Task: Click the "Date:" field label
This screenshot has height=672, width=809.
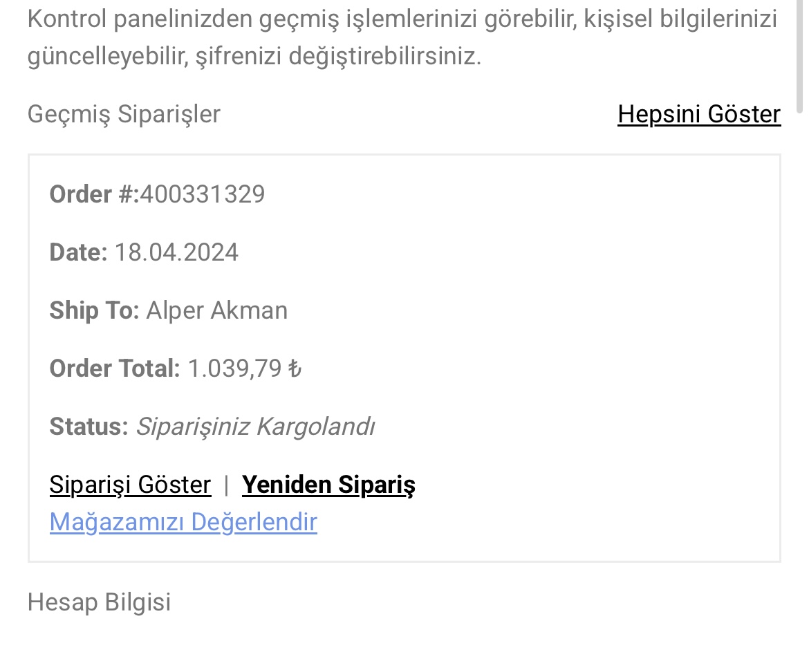Action: point(78,252)
